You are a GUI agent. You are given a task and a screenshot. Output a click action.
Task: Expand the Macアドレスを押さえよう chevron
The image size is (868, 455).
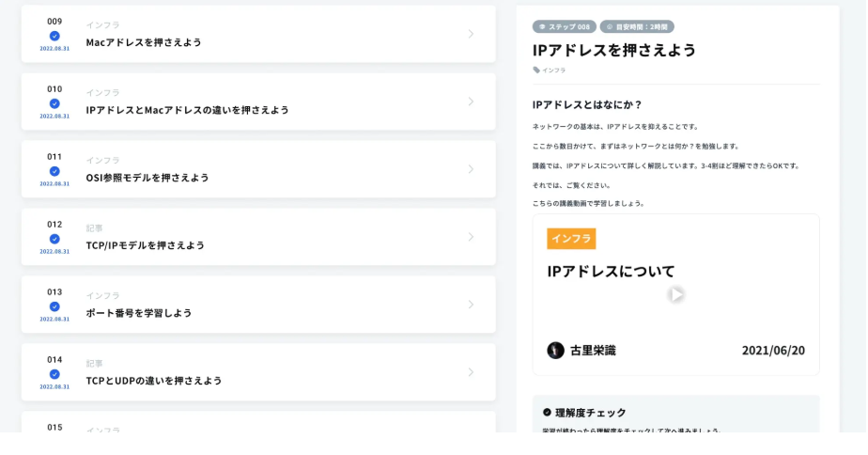[471, 34]
